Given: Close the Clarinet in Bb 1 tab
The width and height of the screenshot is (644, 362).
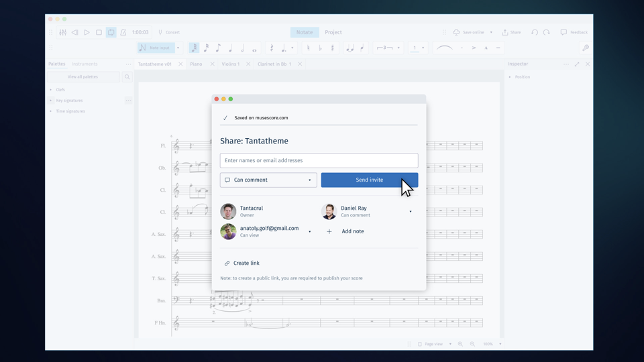Looking at the screenshot, I should click(300, 64).
